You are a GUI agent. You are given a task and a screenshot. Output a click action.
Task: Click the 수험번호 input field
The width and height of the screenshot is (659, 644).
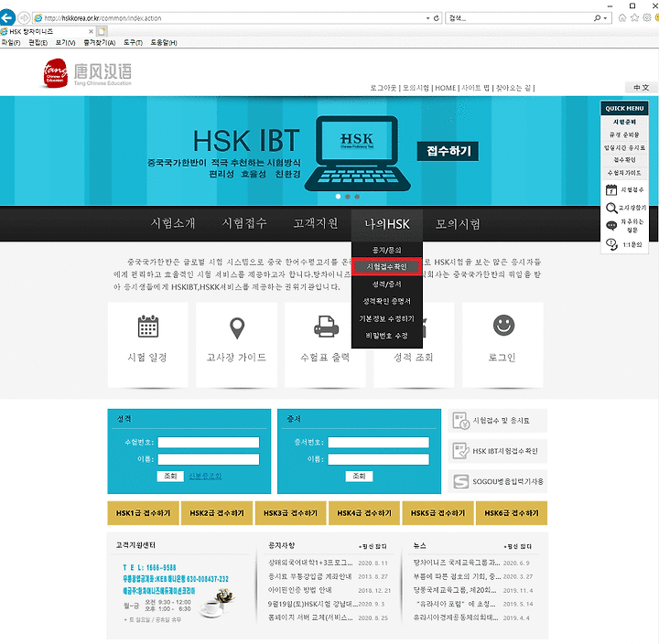click(x=209, y=443)
